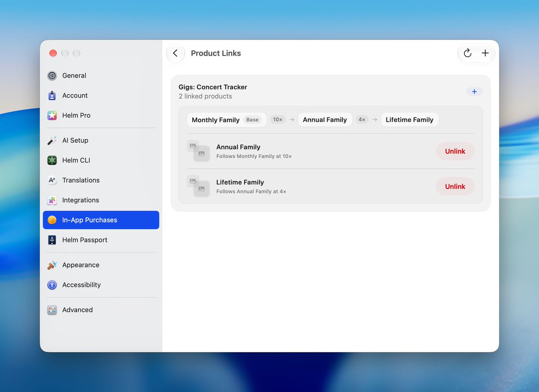Add a new link with toolbar plus
Viewport: 539px width, 392px height.
click(485, 53)
